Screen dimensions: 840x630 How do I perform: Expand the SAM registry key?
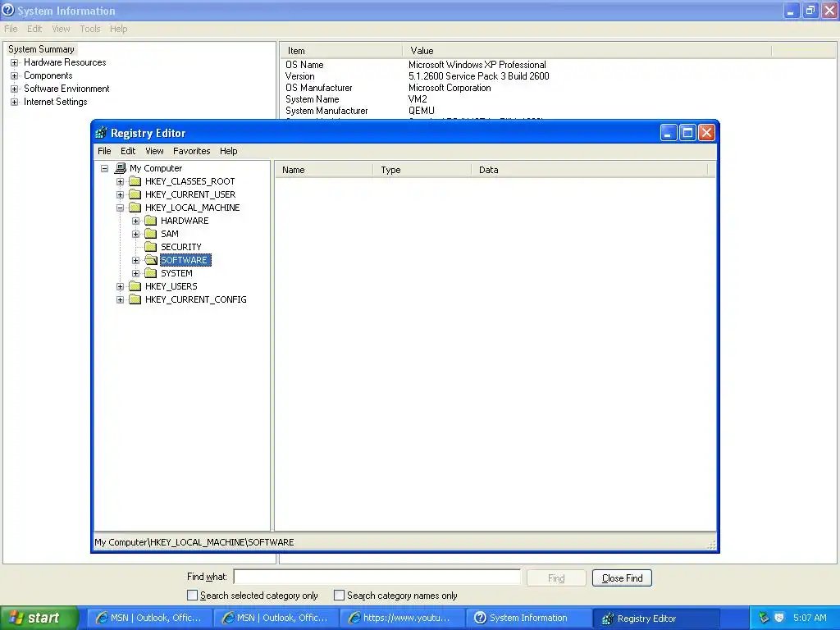coord(136,234)
